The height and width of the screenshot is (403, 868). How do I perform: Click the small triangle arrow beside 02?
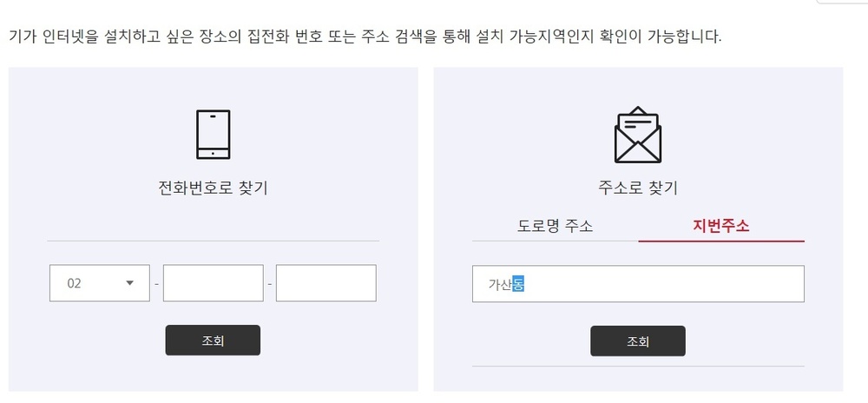tap(130, 283)
